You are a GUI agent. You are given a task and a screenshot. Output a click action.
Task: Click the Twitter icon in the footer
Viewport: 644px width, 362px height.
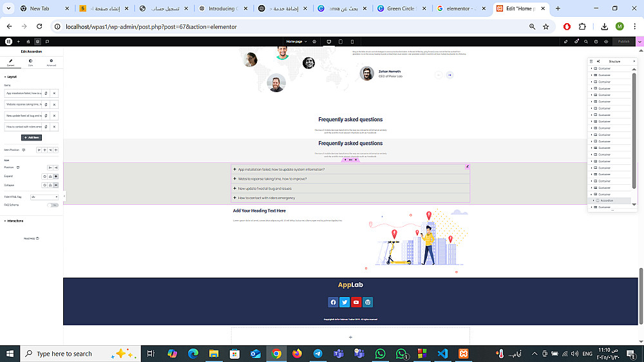point(345,303)
